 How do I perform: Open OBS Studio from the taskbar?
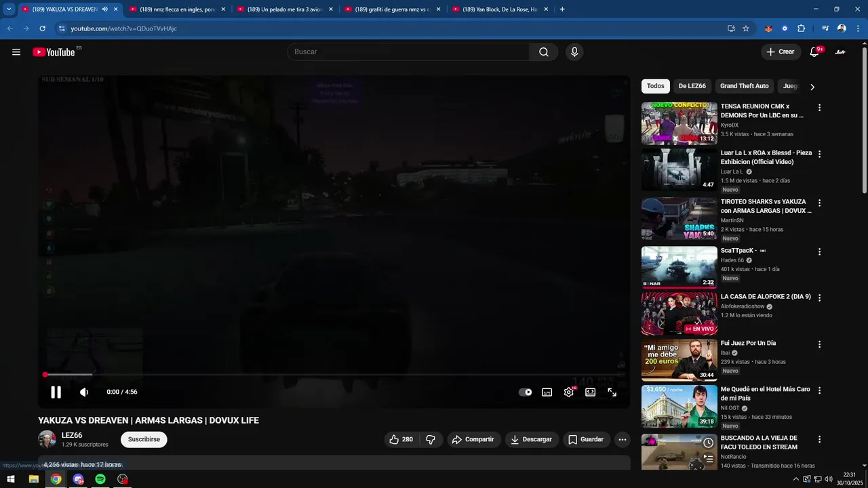(x=123, y=479)
